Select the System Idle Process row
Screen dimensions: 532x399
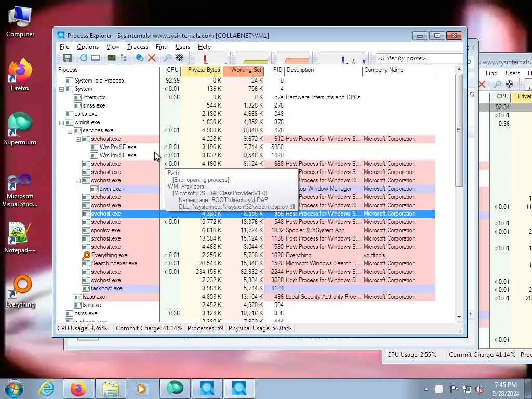pos(246,81)
